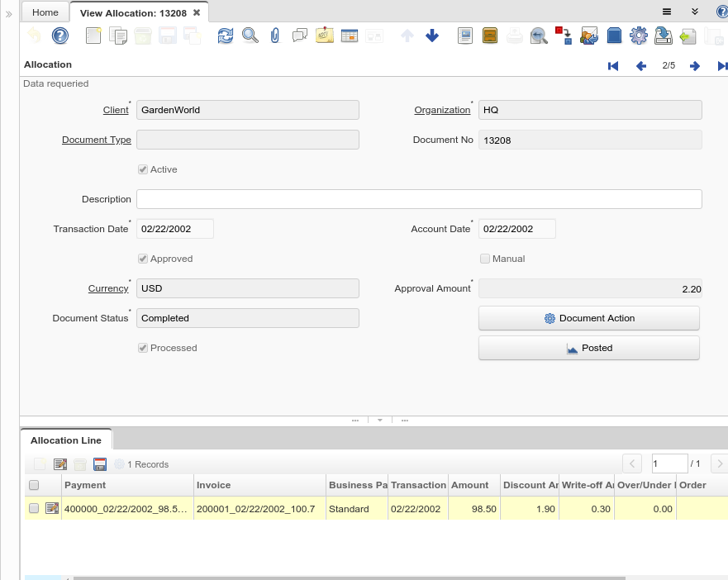This screenshot has width=728, height=580.
Task: Collapse the detail pane using splitter arrow
Action: tap(380, 420)
